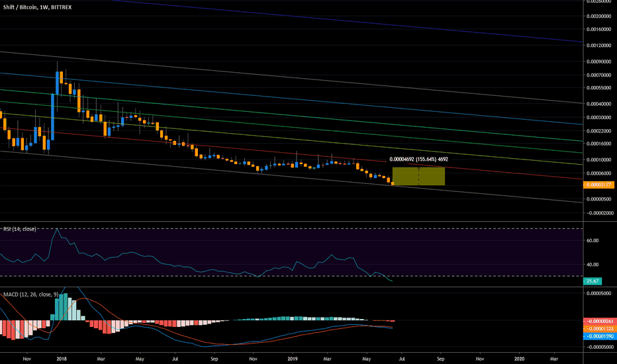Click the 0.00070000 price axis label

(599, 75)
